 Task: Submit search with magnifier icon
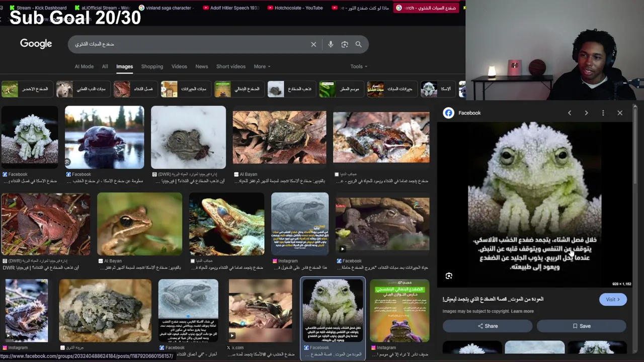359,44
